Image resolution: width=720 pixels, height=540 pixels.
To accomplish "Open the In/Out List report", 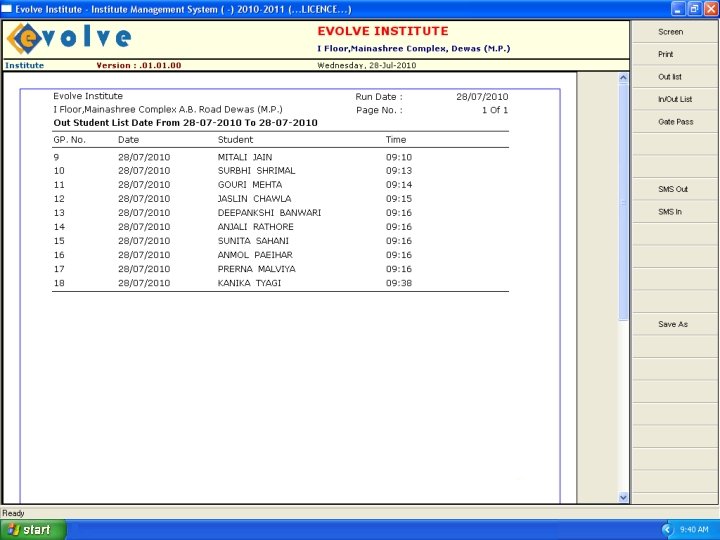I will point(674,99).
